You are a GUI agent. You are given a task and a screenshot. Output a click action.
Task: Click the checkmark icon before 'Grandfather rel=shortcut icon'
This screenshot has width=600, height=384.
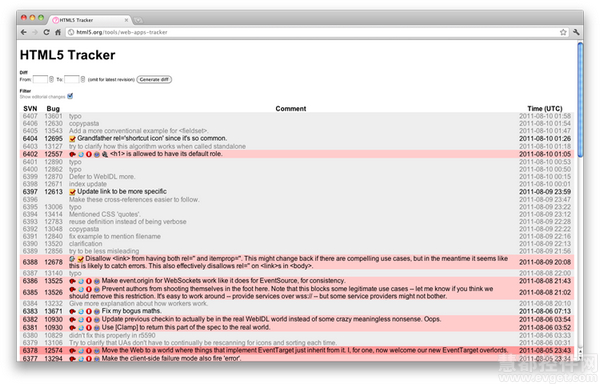[72, 139]
